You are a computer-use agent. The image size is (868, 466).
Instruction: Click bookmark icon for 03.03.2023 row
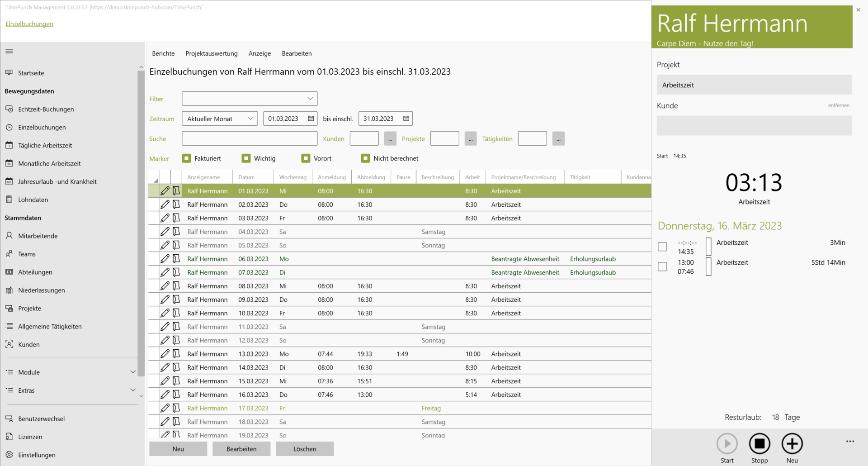[x=176, y=218]
